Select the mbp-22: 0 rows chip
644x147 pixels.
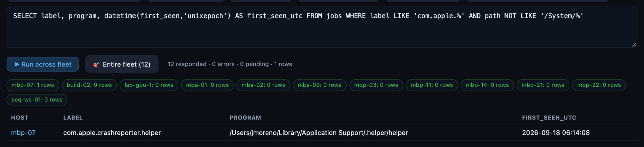pos(599,85)
